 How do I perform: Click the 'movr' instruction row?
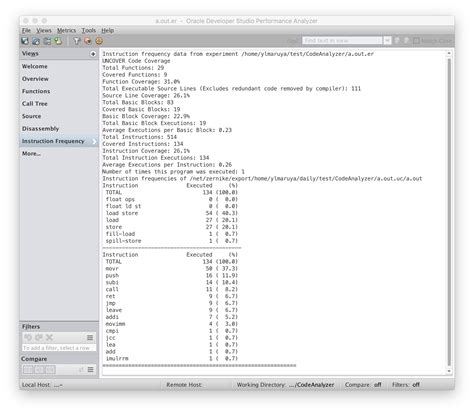172,269
